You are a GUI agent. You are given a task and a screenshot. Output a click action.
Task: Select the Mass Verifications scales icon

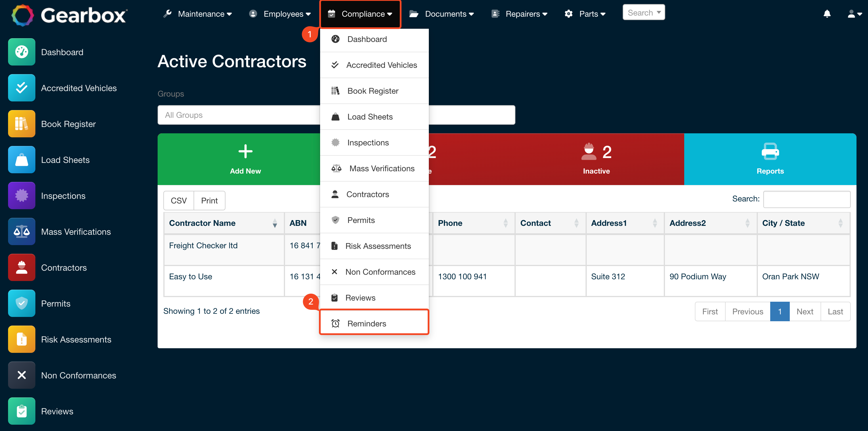21,231
